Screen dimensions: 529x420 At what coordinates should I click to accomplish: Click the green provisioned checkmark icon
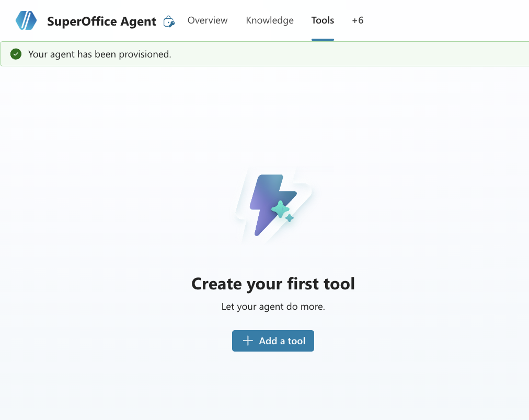pyautogui.click(x=16, y=54)
